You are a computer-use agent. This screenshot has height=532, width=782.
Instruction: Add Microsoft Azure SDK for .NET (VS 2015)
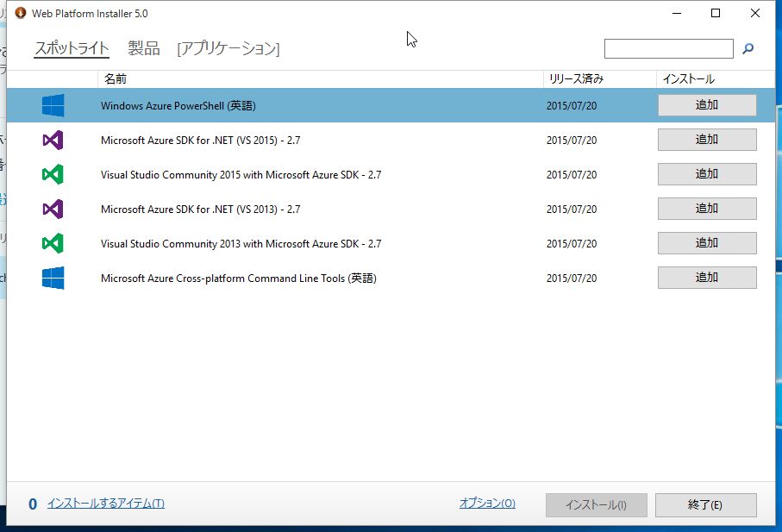707,140
